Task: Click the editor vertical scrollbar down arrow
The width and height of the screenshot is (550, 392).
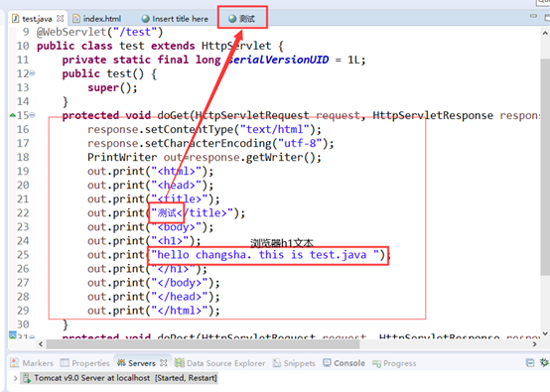Action: [x=545, y=333]
